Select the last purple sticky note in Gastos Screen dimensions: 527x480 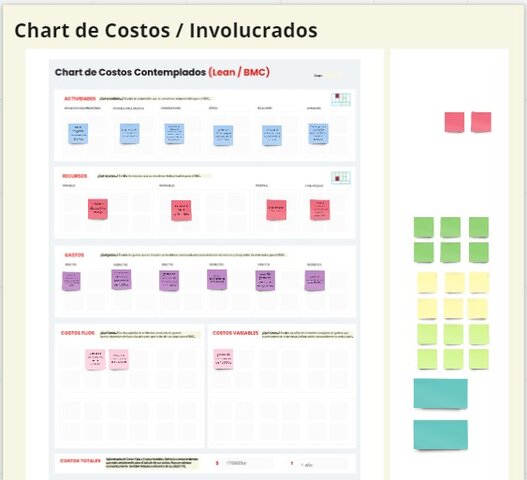[315, 281]
